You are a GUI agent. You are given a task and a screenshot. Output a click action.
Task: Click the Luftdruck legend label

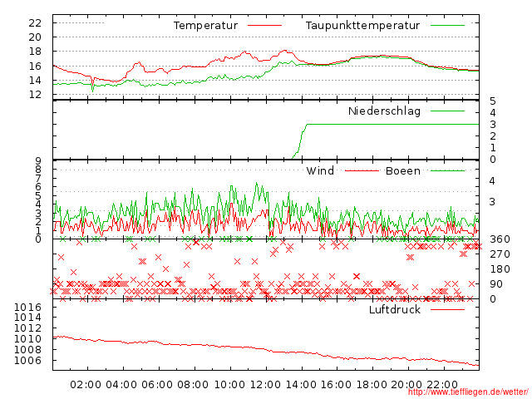(395, 309)
